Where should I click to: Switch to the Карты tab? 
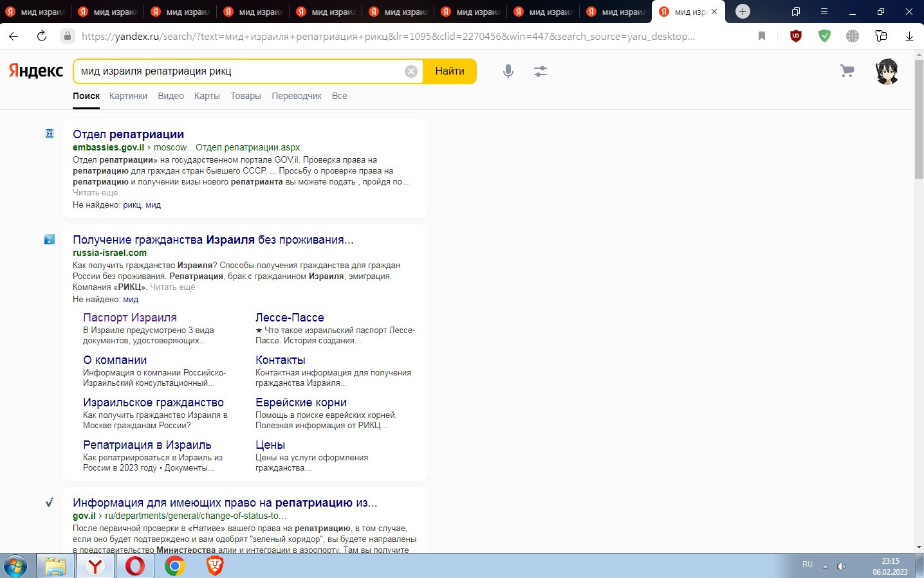(x=207, y=96)
